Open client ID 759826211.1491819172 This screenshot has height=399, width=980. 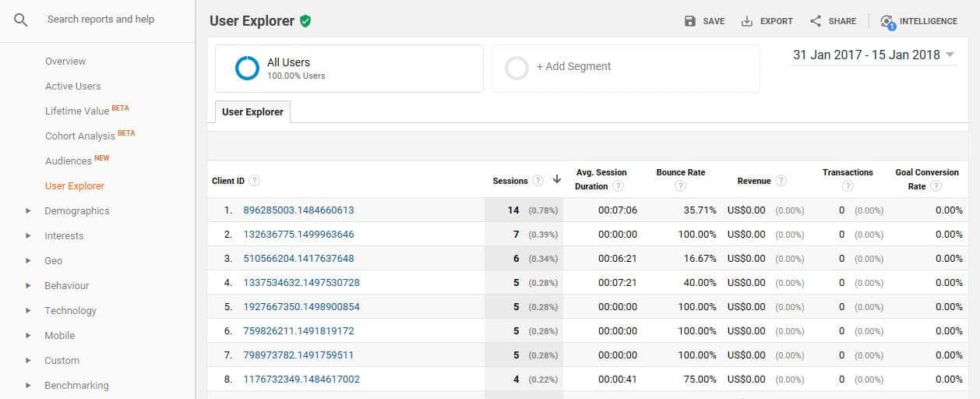click(298, 331)
